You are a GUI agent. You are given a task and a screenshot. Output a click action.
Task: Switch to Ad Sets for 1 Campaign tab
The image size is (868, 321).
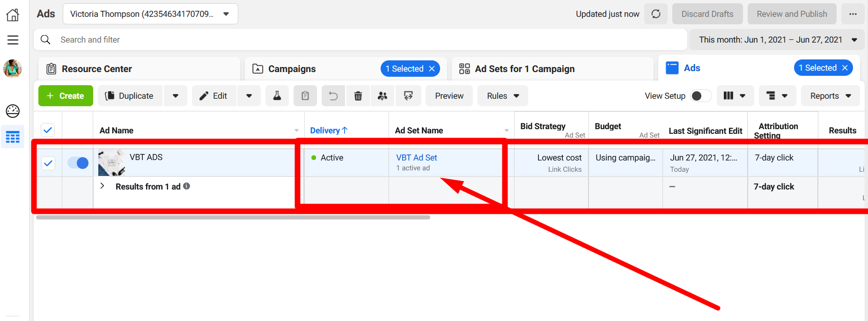point(524,69)
